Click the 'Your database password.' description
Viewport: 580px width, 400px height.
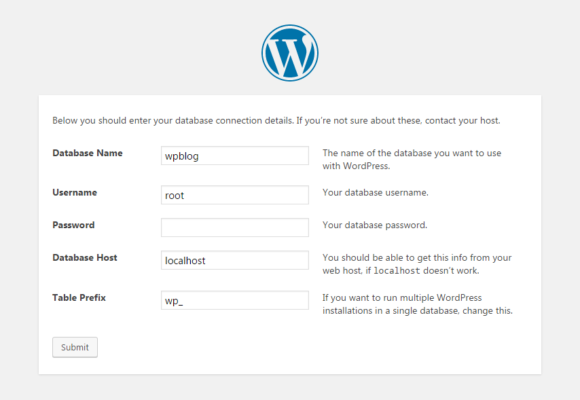375,225
